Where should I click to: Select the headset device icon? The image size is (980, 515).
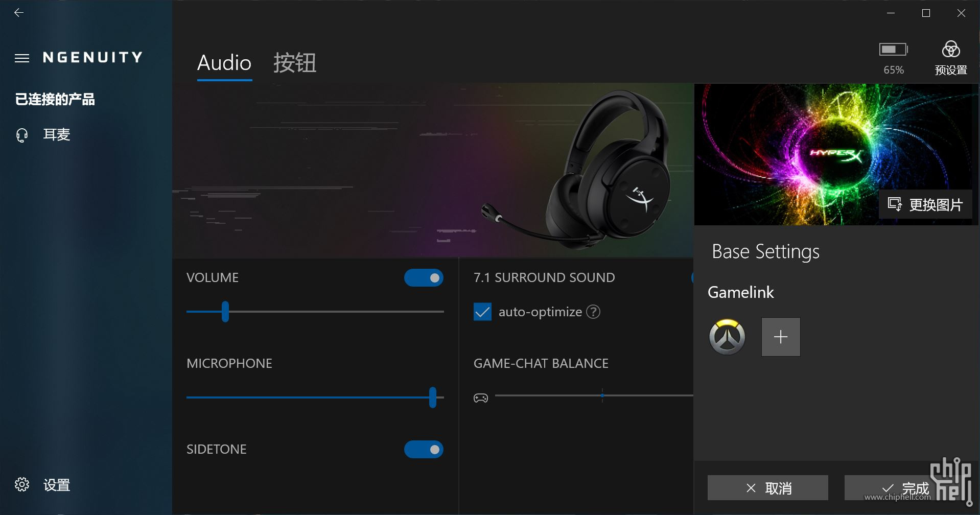pos(22,135)
